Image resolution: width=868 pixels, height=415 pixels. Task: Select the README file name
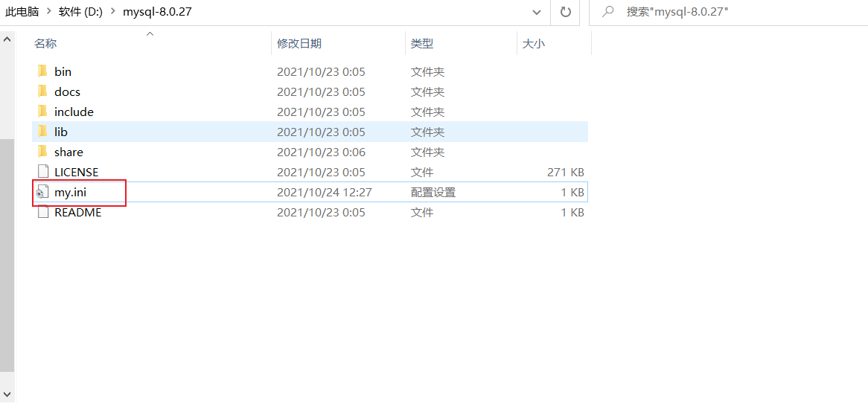click(78, 212)
